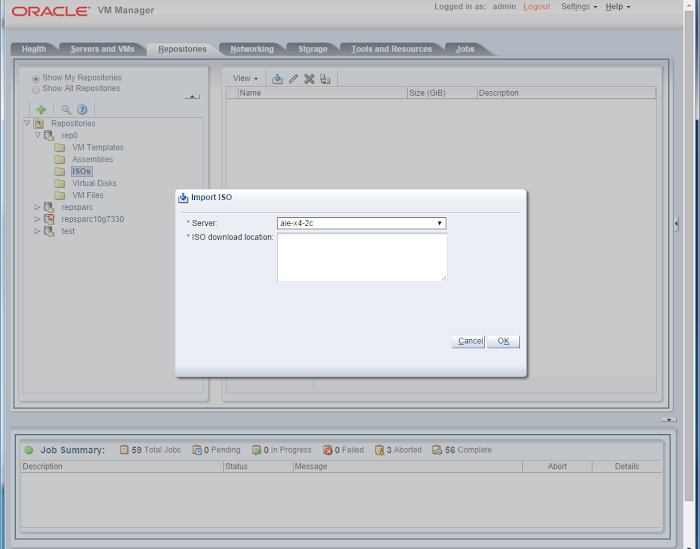Expand the repsparc tree node
This screenshot has height=549, width=700.
pos(37,207)
